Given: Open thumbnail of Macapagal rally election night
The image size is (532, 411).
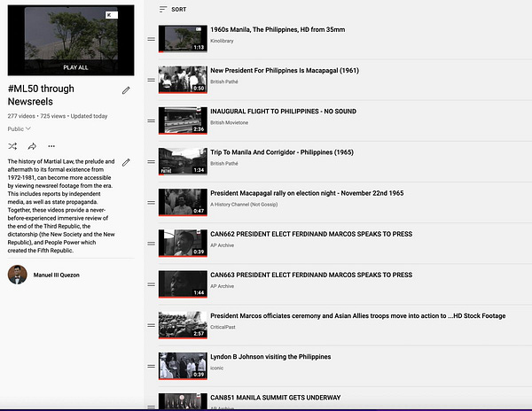Looking at the screenshot, I should (x=183, y=202).
